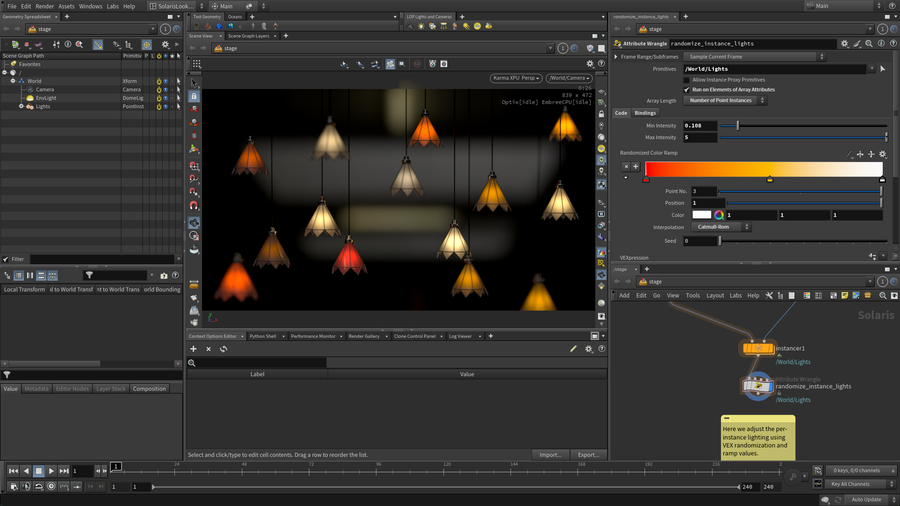Add a ramp point with plus icon

tap(636, 166)
